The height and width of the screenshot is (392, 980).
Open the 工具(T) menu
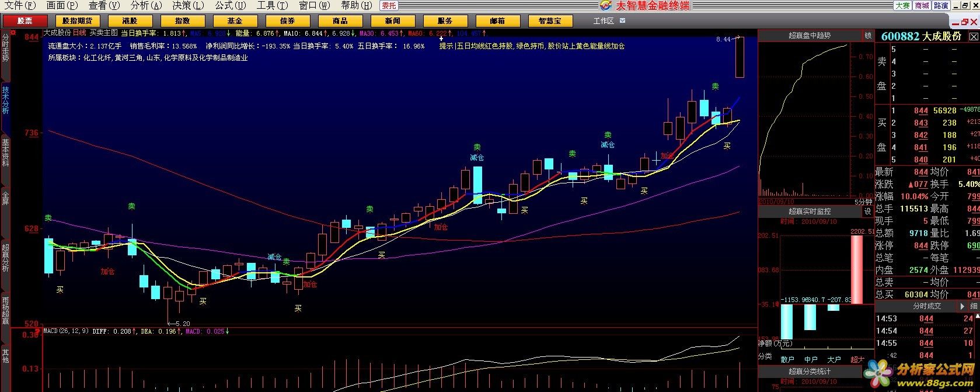click(272, 5)
